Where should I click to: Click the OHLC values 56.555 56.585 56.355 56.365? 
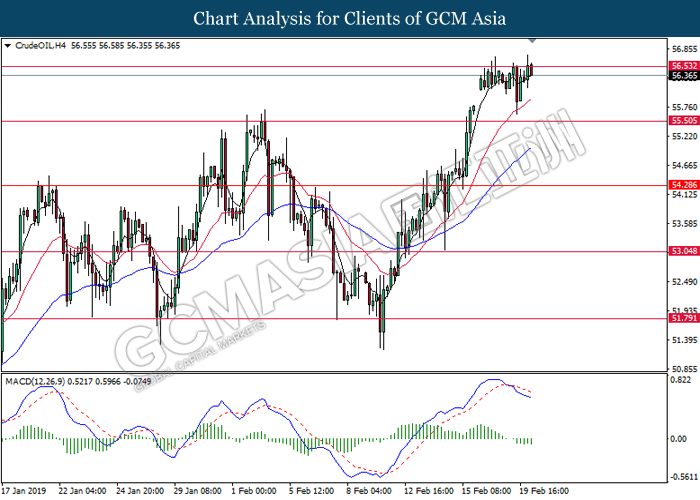click(x=125, y=46)
